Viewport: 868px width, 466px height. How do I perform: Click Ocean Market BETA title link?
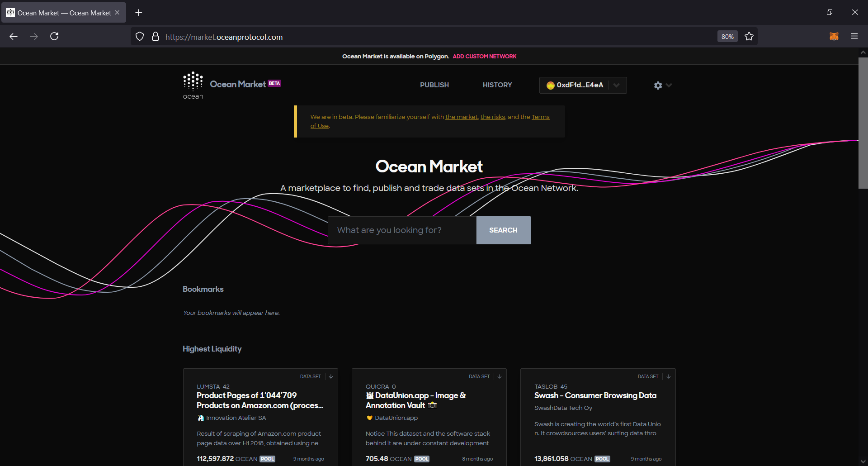(245, 84)
